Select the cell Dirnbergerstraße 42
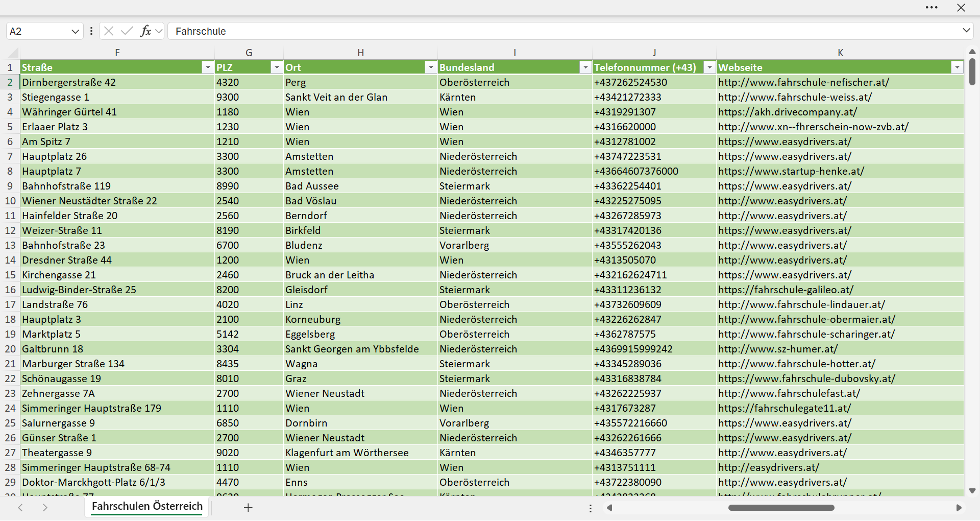Viewport: 980px width, 521px height. 117,82
